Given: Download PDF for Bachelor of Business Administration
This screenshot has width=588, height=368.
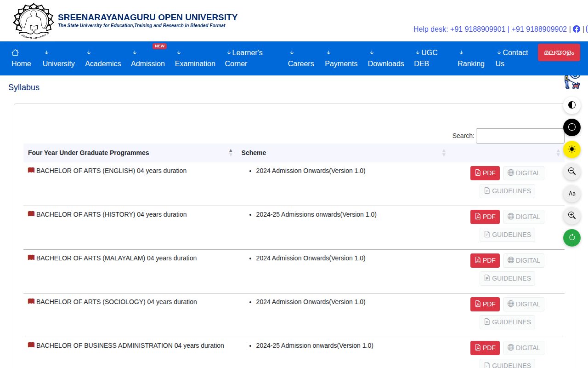Looking at the screenshot, I should click(485, 348).
